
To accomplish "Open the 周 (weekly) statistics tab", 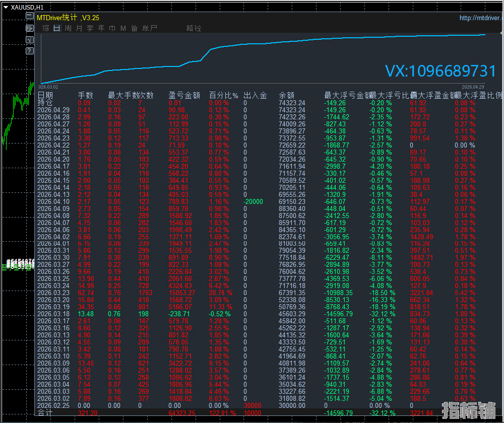I will [68, 28].
